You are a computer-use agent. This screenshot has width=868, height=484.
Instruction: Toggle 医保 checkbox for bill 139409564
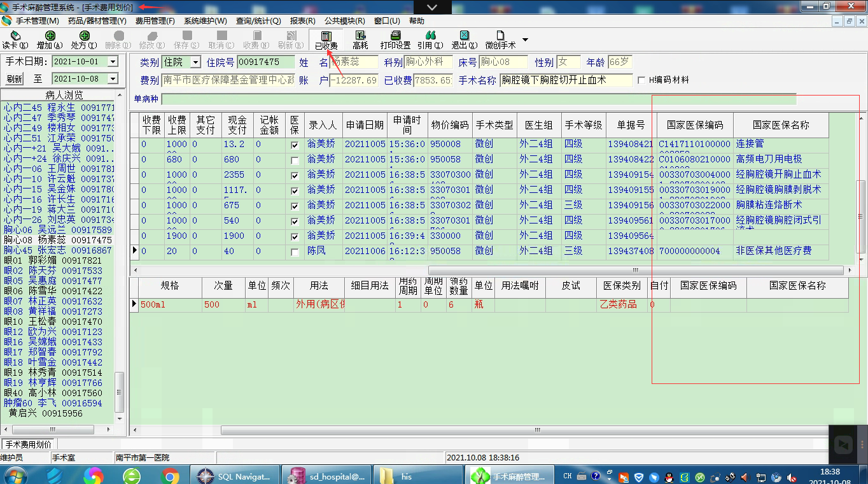click(x=294, y=237)
